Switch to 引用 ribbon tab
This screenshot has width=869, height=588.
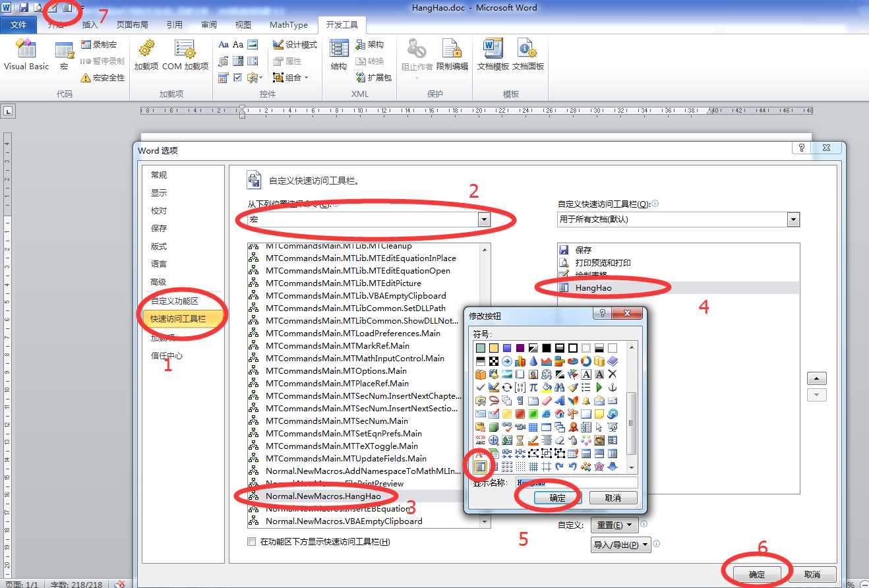click(175, 25)
